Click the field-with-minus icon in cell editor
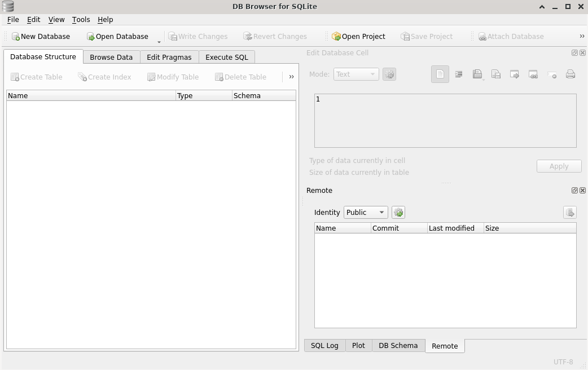588x370 pixels. tap(552, 74)
